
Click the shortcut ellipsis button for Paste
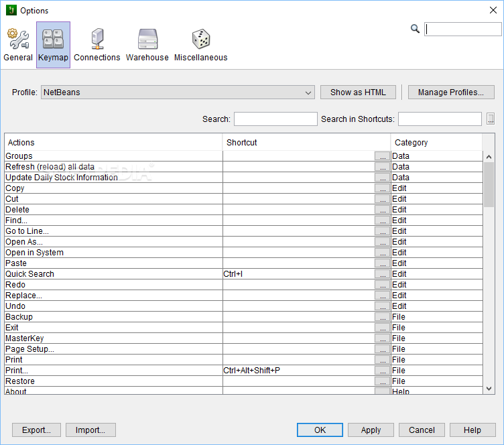[382, 263]
